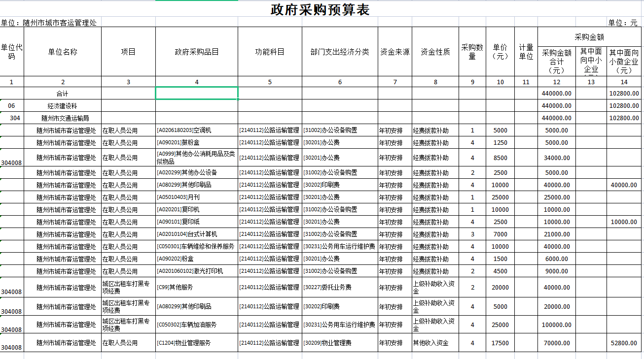Image resolution: width=644 pixels, height=359 pixels.
Task: Click the merged 采购金额 header cell
Action: [x=589, y=37]
